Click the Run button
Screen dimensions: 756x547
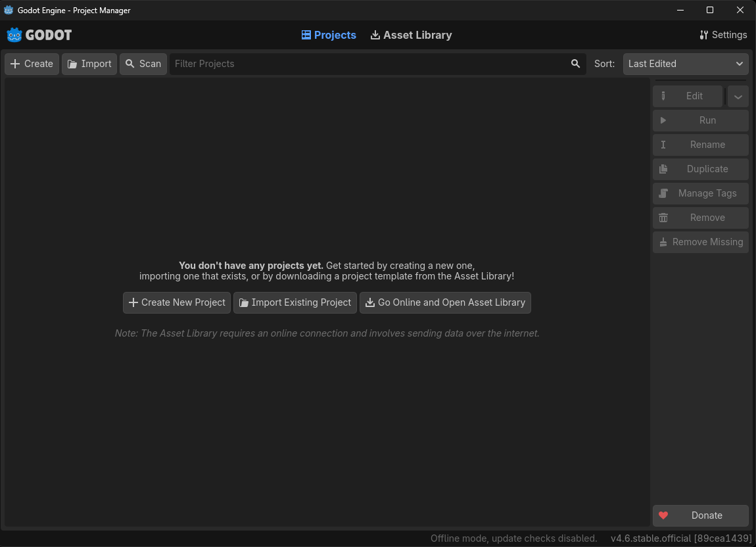701,120
